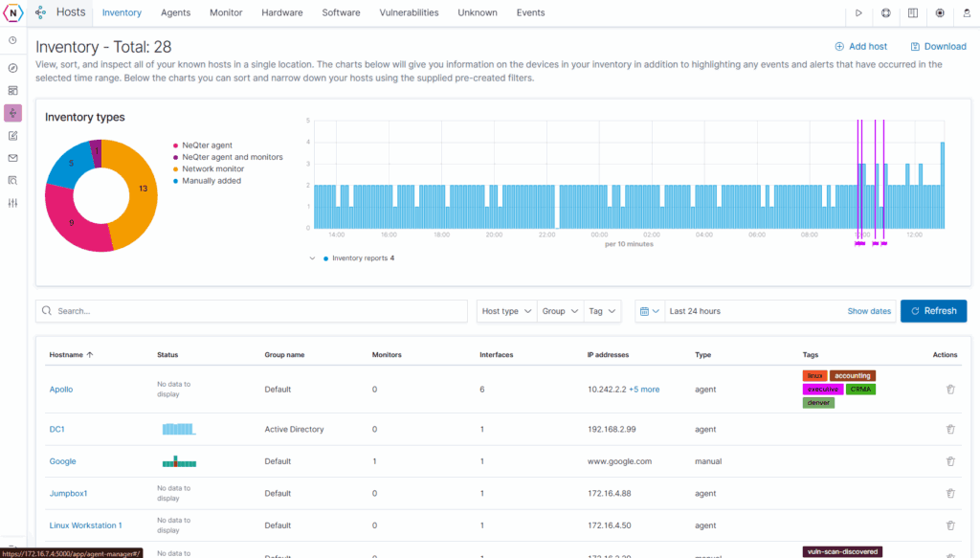Click the NeQter logo icon
The height and width of the screenshot is (558, 980).
pos(12,13)
